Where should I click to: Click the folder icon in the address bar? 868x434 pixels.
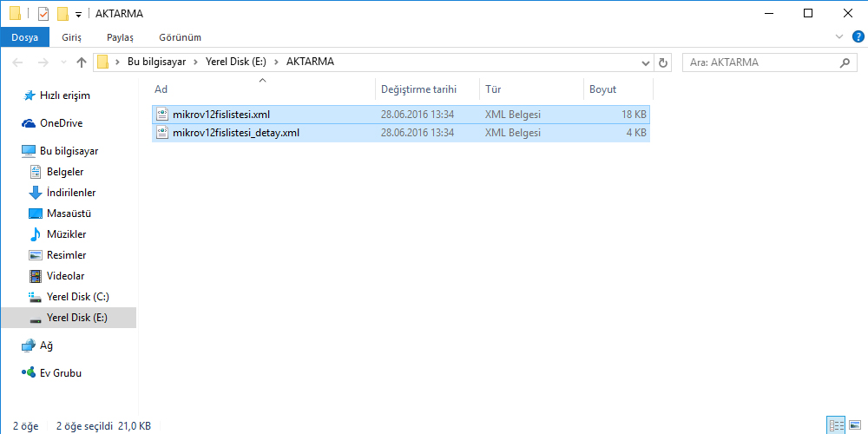[102, 62]
